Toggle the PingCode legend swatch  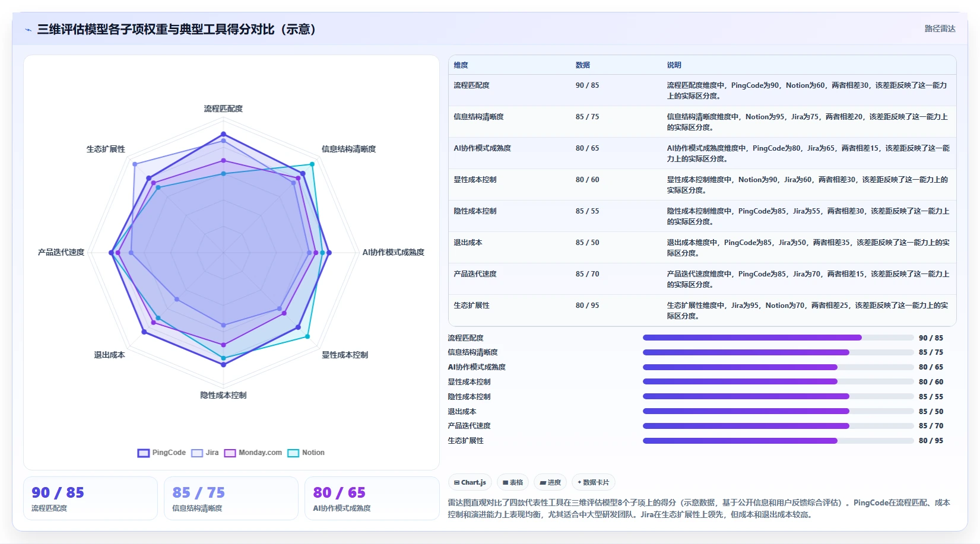(143, 453)
